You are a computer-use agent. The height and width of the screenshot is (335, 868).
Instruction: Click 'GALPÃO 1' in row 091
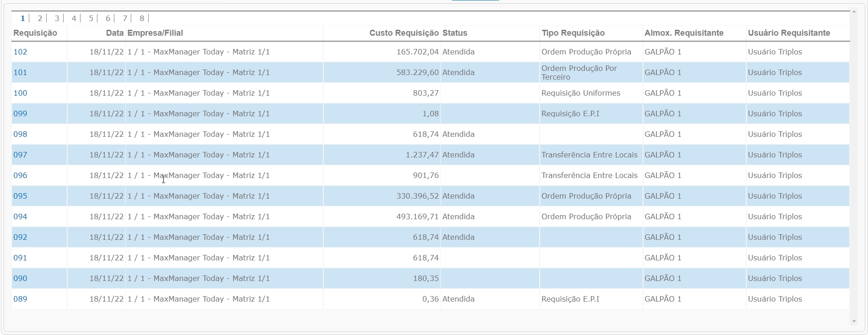point(663,258)
